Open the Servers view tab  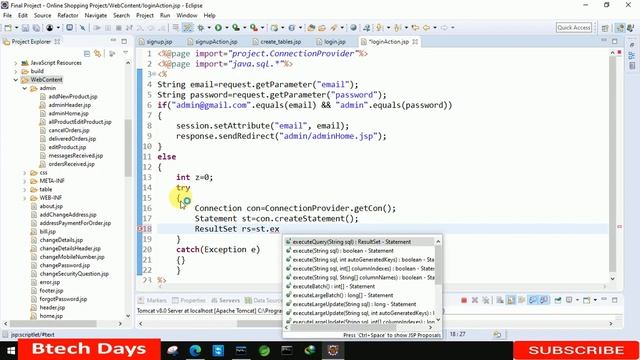(225, 300)
